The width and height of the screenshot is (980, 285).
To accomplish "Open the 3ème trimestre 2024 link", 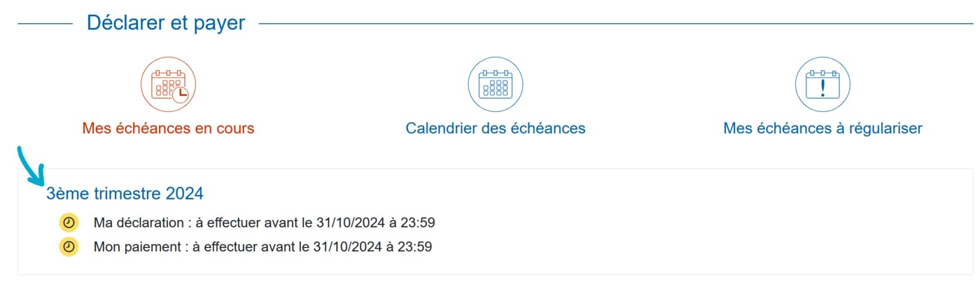I will click(x=125, y=193).
